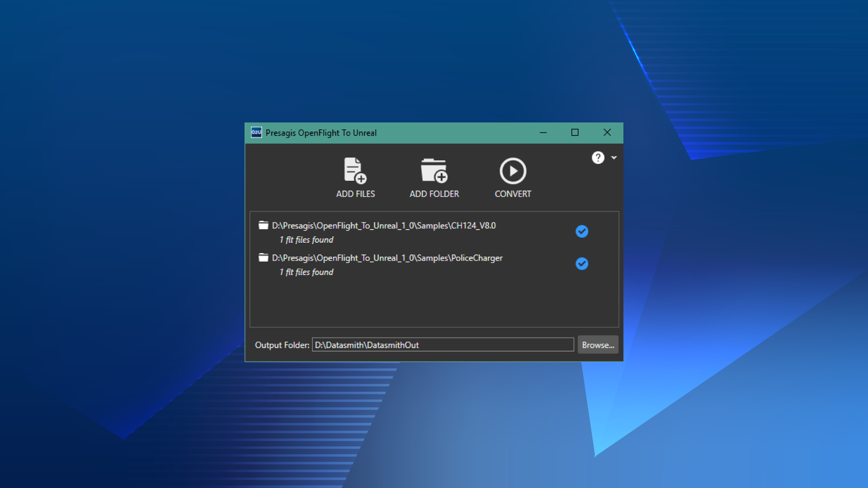868x488 pixels.
Task: Click the Add Folder icon
Action: click(434, 171)
